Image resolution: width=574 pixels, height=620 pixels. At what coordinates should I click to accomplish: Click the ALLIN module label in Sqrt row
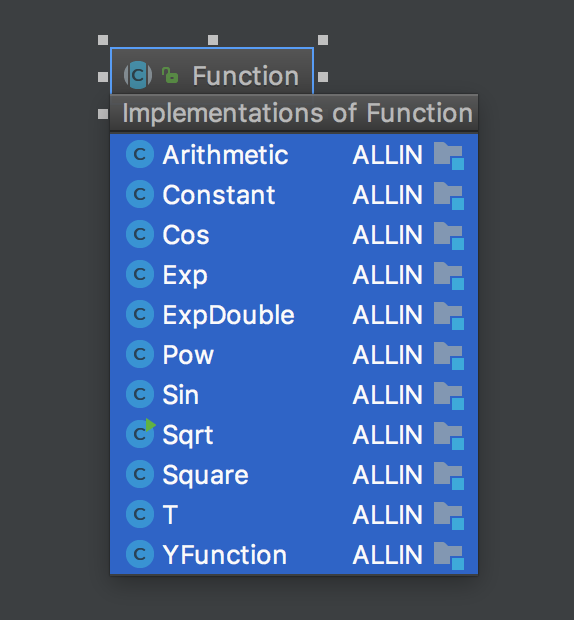point(387,435)
